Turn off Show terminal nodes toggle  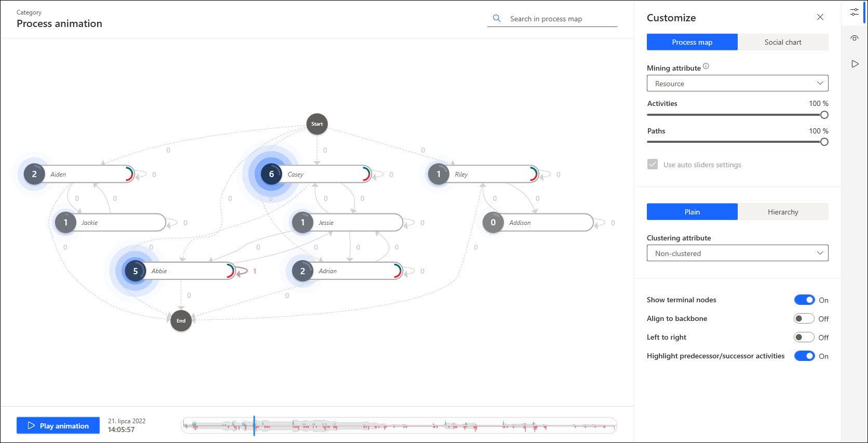[804, 300]
